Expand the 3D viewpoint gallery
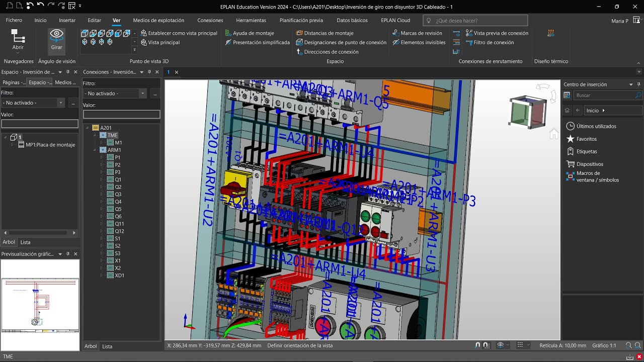The width and height of the screenshot is (644, 362). 134,50
